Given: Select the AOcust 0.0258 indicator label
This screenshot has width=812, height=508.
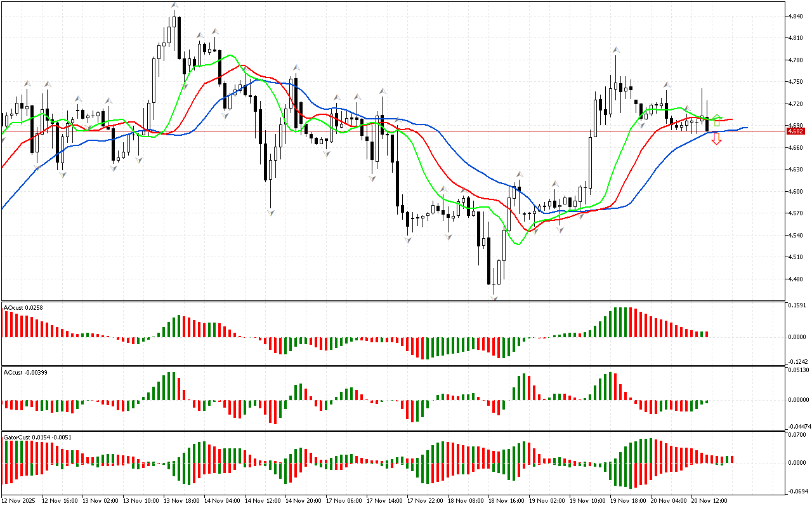Looking at the screenshot, I should pyautogui.click(x=22, y=308).
